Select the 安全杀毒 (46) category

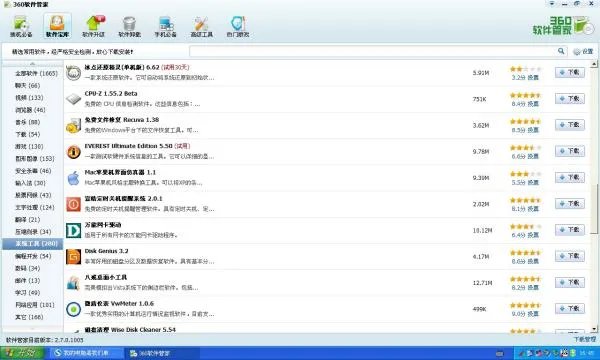point(33,171)
